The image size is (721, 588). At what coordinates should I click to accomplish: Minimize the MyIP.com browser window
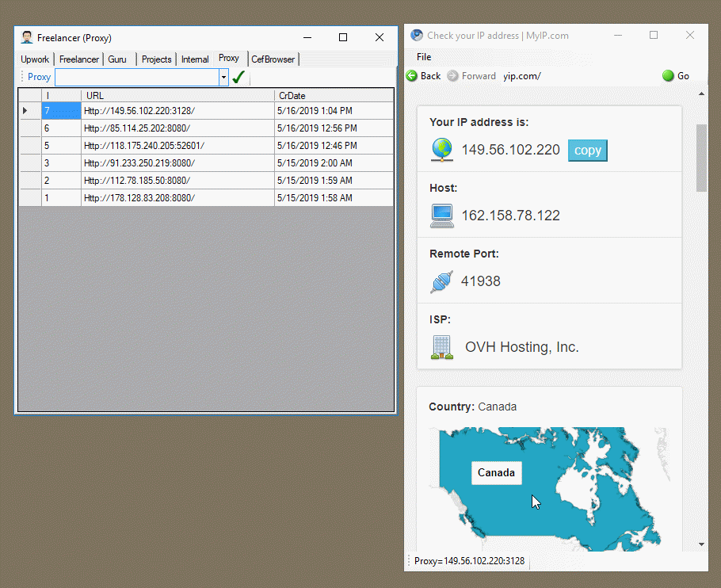click(618, 36)
